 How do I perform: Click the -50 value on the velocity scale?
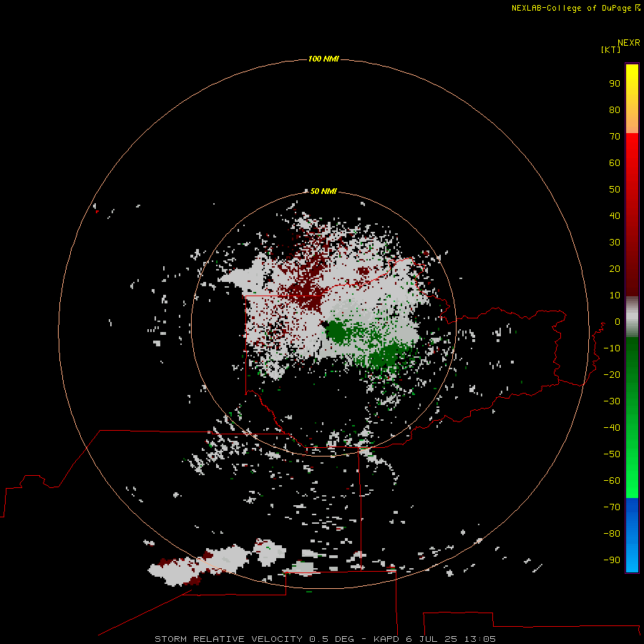612,454
